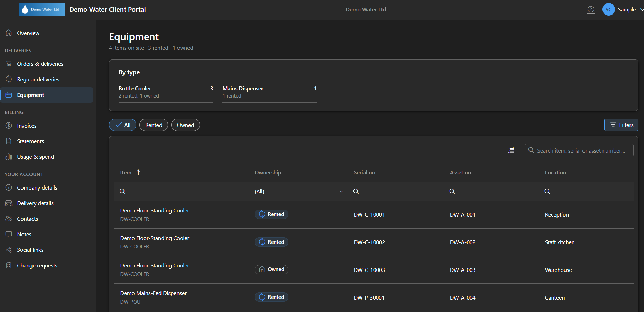Image resolution: width=644 pixels, height=312 pixels.
Task: Click the Item column filter search icon
Action: (122, 191)
